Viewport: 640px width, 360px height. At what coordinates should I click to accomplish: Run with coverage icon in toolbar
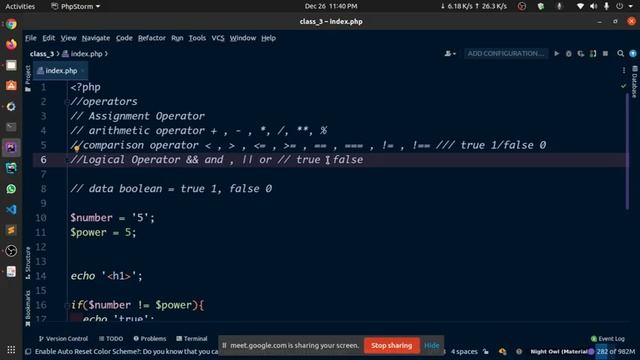[581, 53]
